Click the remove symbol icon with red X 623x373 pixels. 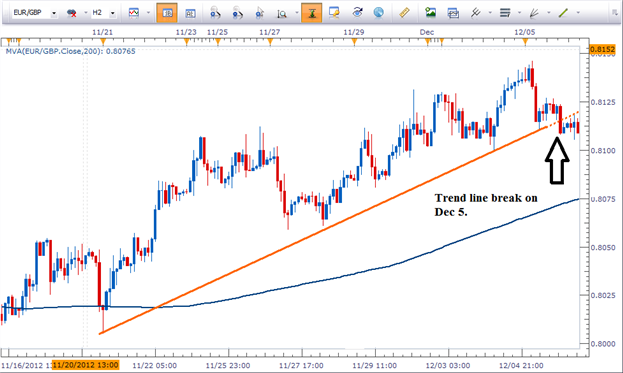point(72,13)
